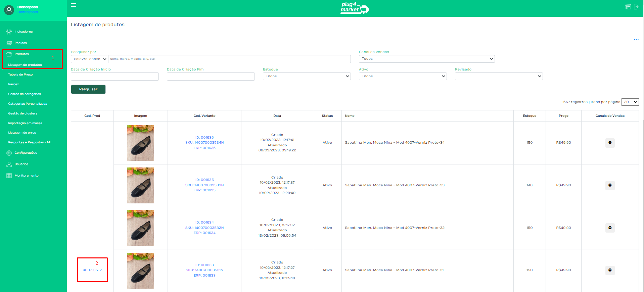
Task: Click shoe thumbnail for Verniz Preto-34
Action: coord(141,143)
